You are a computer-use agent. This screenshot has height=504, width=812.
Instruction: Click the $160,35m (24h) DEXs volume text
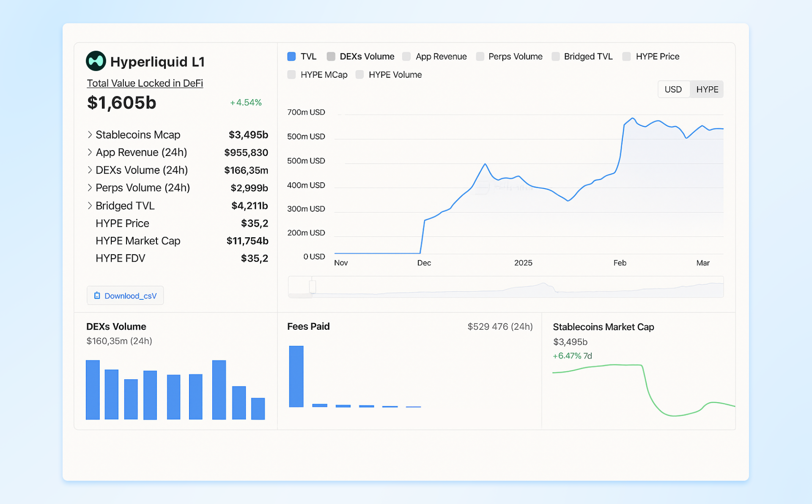click(119, 341)
